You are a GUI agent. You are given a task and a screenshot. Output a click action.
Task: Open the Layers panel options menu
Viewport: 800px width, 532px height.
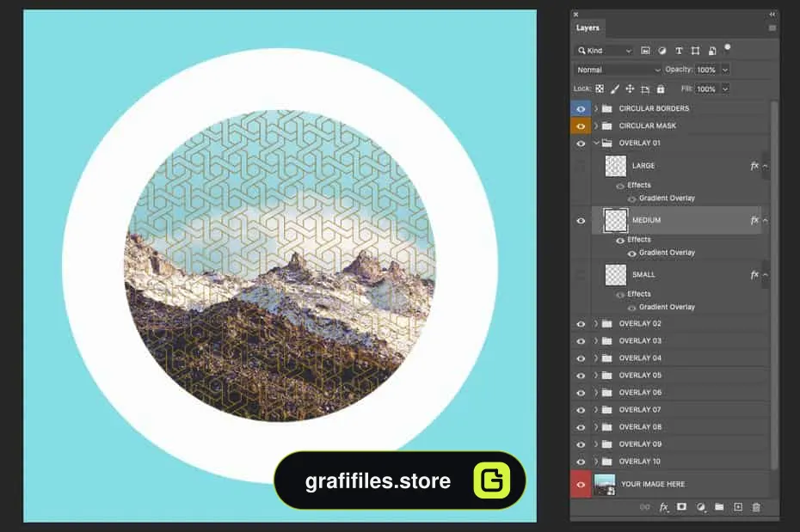tap(772, 28)
